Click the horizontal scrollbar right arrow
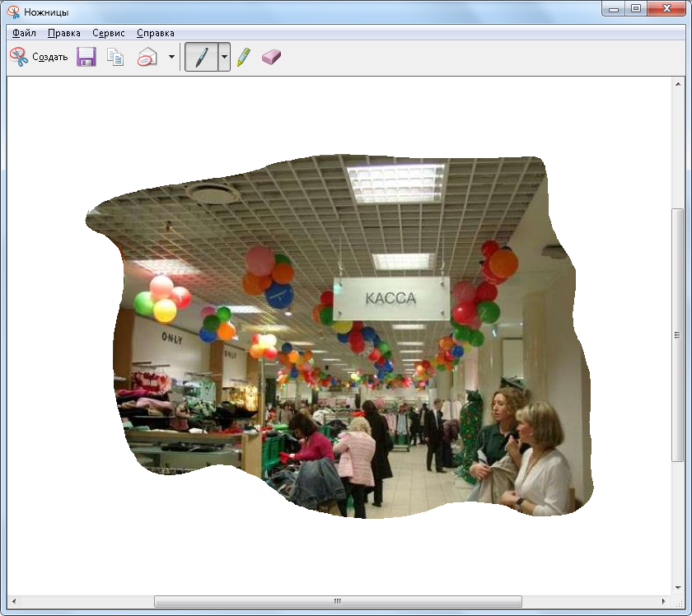Screen dimensions: 692x616 tap(664, 601)
